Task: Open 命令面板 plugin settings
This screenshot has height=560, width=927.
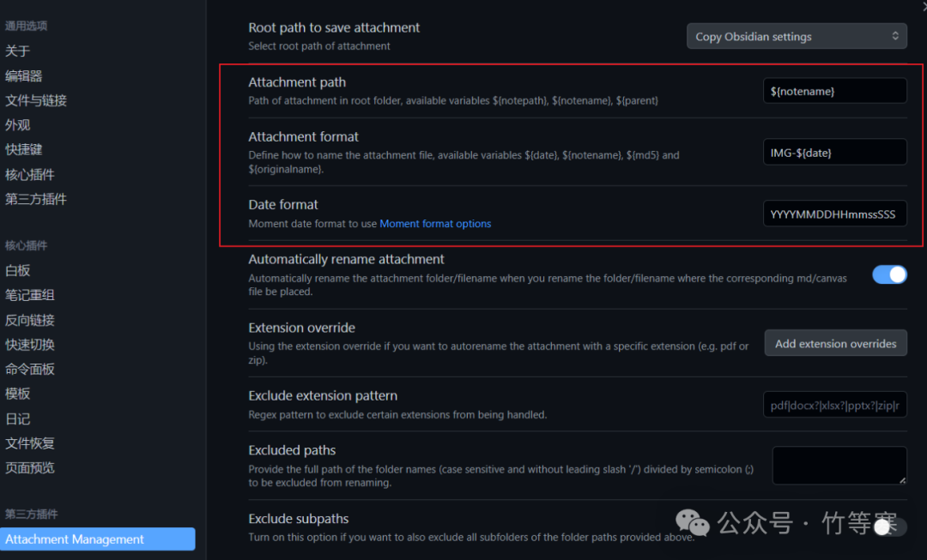Action: (30, 369)
